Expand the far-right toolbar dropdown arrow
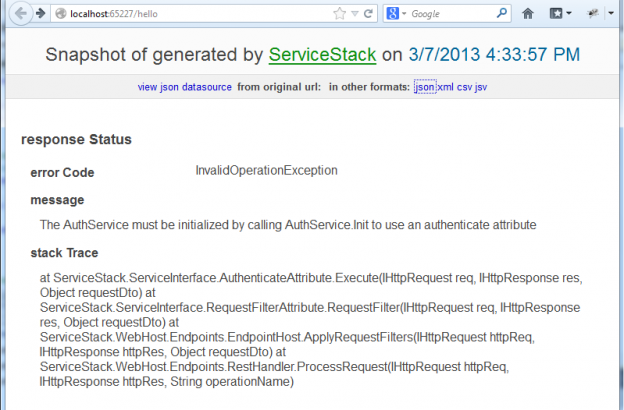Screen dimensions: 624x410 click(612, 14)
